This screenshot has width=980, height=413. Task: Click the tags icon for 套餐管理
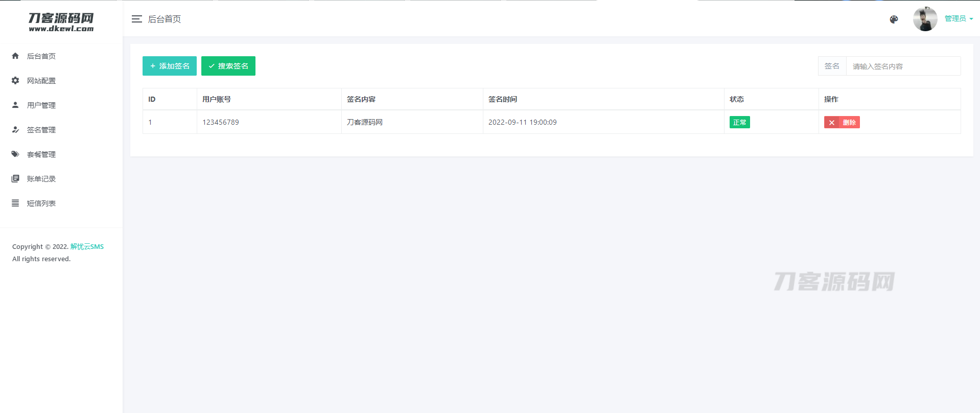(x=15, y=154)
